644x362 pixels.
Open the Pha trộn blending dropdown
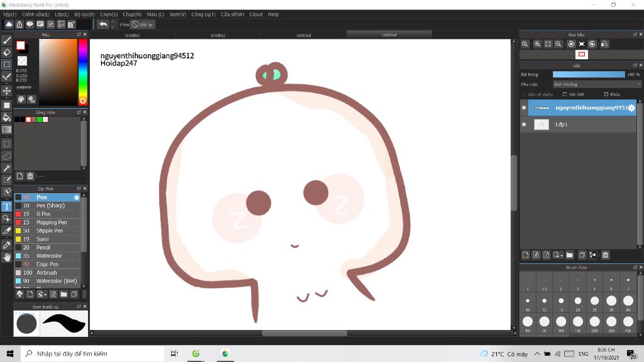[597, 84]
